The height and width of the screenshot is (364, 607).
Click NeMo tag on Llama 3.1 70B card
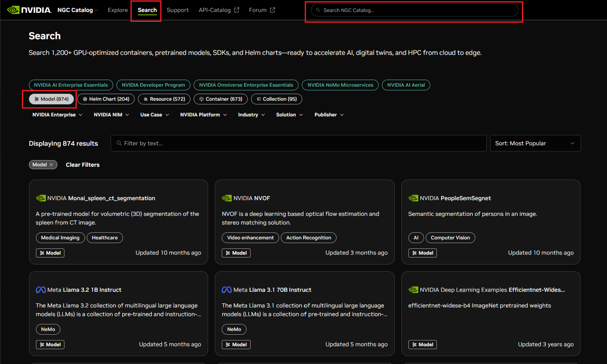coord(234,329)
